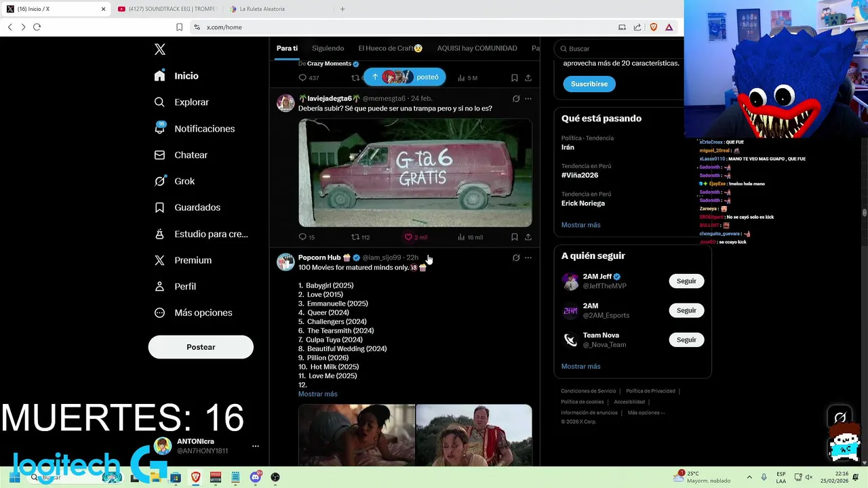Follow 2AM Jeff with the Seguir button

[686, 281]
